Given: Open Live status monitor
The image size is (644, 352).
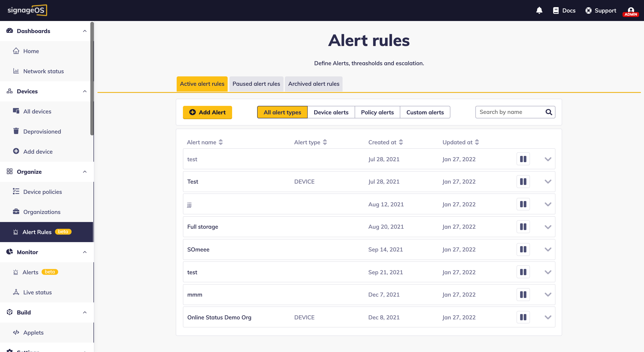Looking at the screenshot, I should point(38,292).
